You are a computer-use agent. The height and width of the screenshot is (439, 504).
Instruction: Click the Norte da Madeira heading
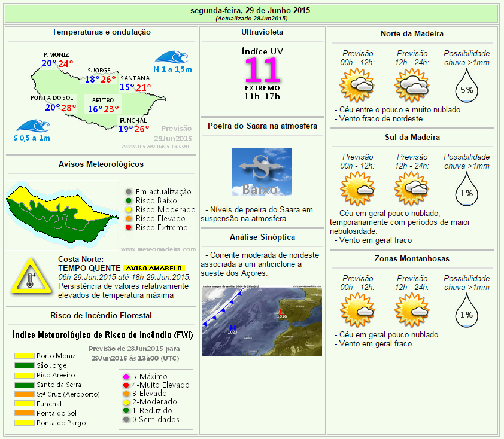(x=412, y=33)
